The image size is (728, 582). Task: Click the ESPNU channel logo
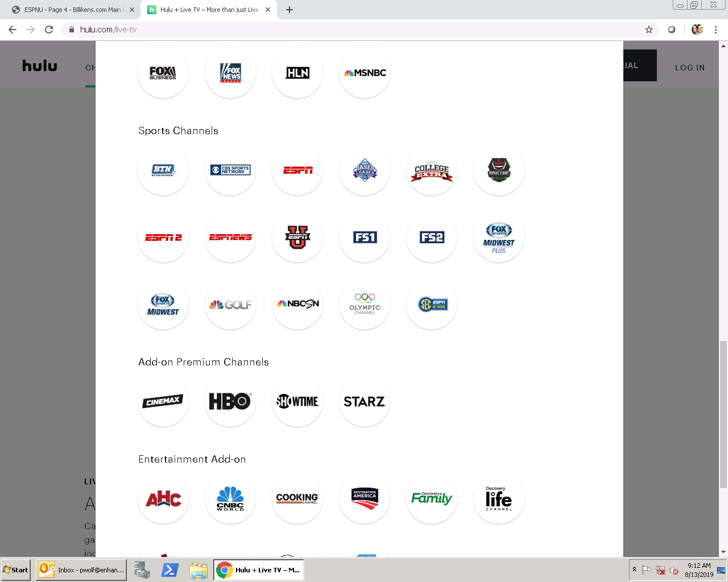(297, 237)
